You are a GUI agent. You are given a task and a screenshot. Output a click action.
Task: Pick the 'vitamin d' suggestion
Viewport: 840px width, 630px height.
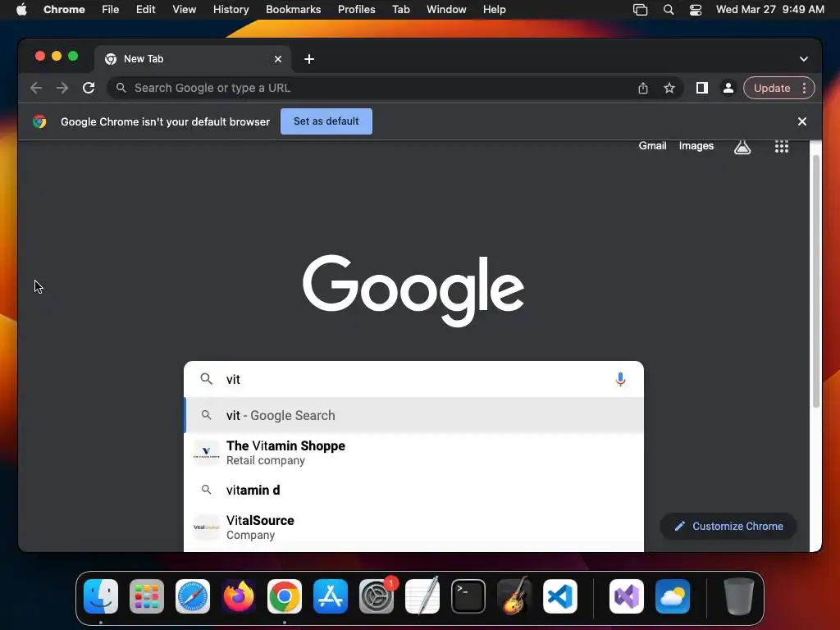[413, 491]
